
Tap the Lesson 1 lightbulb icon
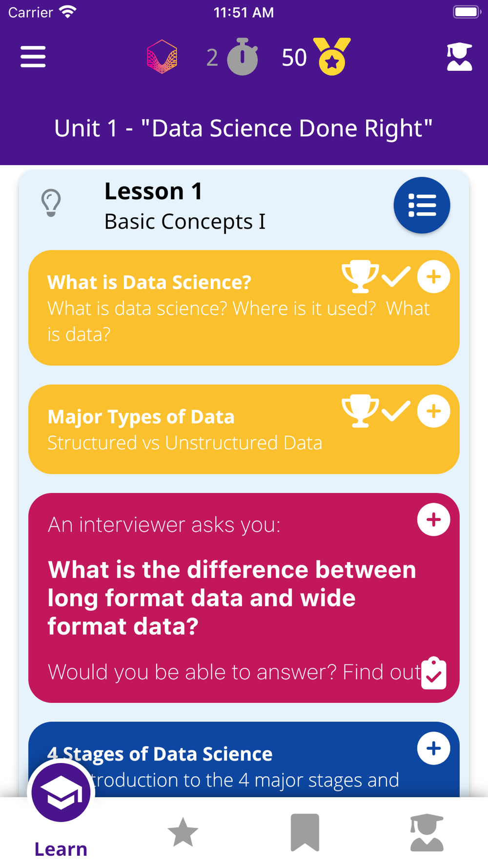click(51, 203)
